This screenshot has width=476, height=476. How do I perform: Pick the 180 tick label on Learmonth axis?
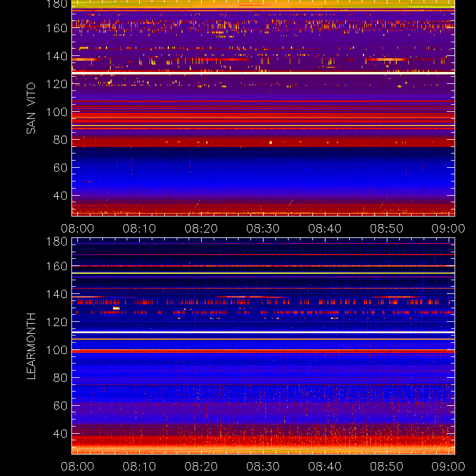tap(57, 242)
